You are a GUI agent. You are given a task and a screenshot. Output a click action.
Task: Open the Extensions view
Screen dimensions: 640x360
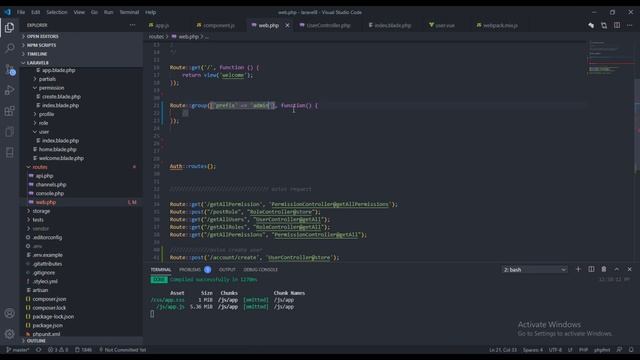point(9,111)
